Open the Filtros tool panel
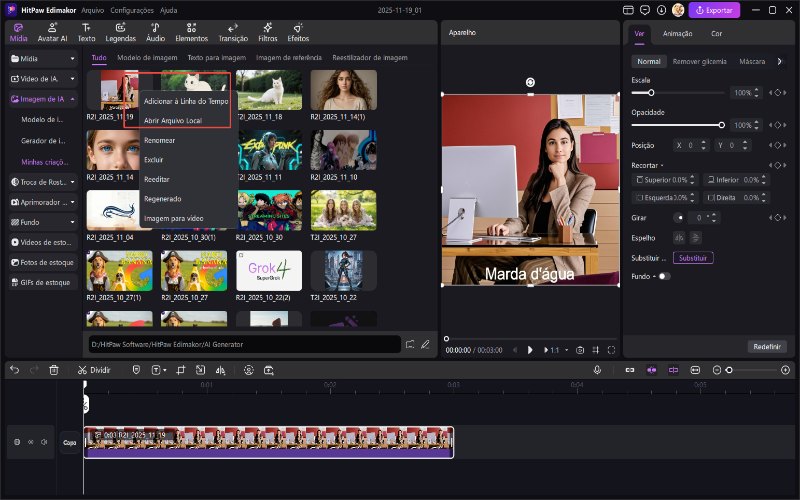 (x=267, y=32)
